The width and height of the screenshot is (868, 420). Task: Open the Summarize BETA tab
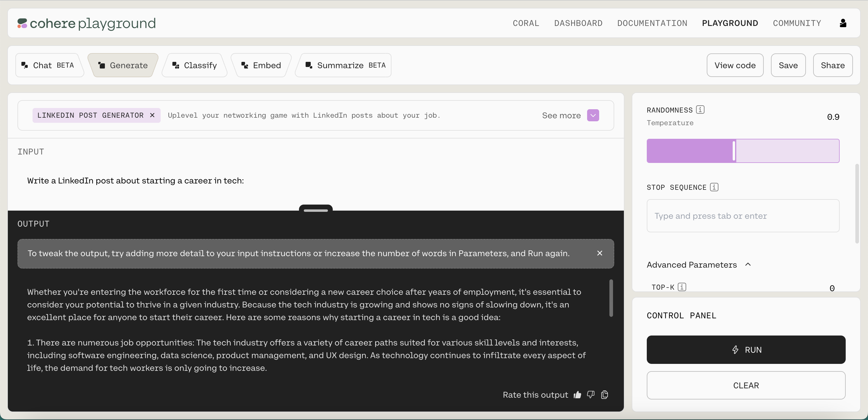pos(345,65)
